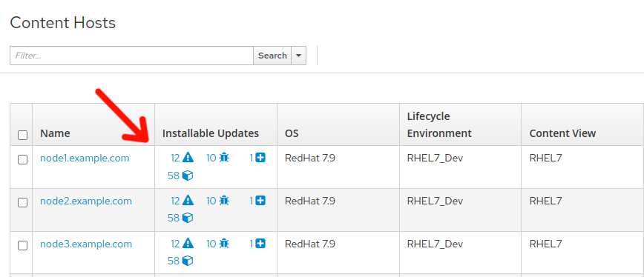Open node2's 12 security updates count

pyautogui.click(x=175, y=201)
